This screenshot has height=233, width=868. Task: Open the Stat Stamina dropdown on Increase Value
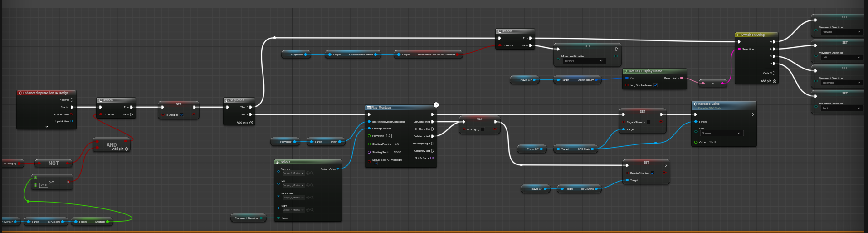[722, 133]
